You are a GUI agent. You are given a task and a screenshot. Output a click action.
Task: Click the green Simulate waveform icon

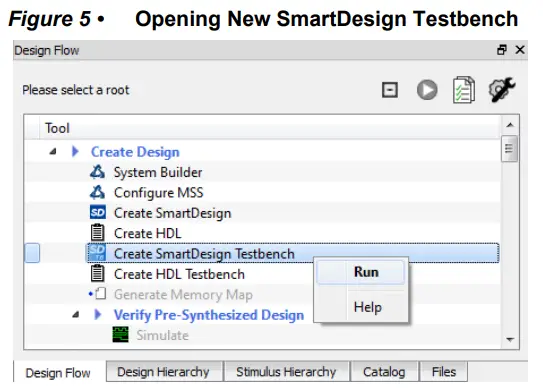(x=121, y=335)
